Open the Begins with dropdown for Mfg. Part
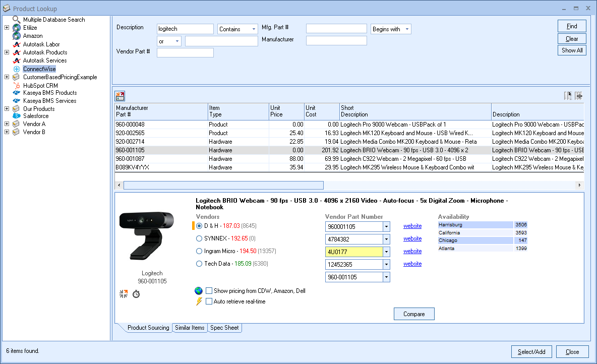 tap(406, 29)
